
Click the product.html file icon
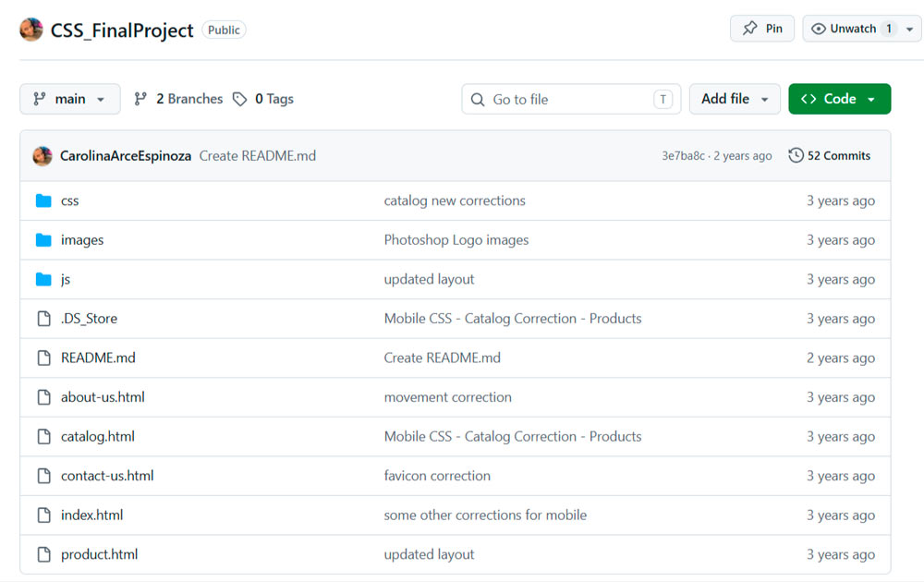[43, 554]
